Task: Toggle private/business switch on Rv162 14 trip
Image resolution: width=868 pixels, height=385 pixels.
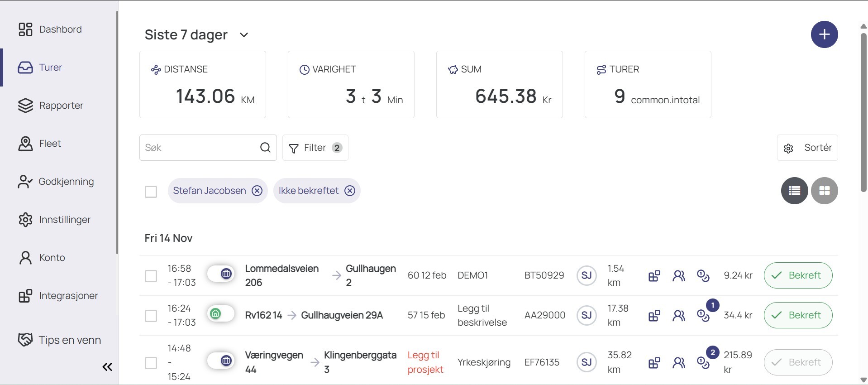Action: coord(221,314)
